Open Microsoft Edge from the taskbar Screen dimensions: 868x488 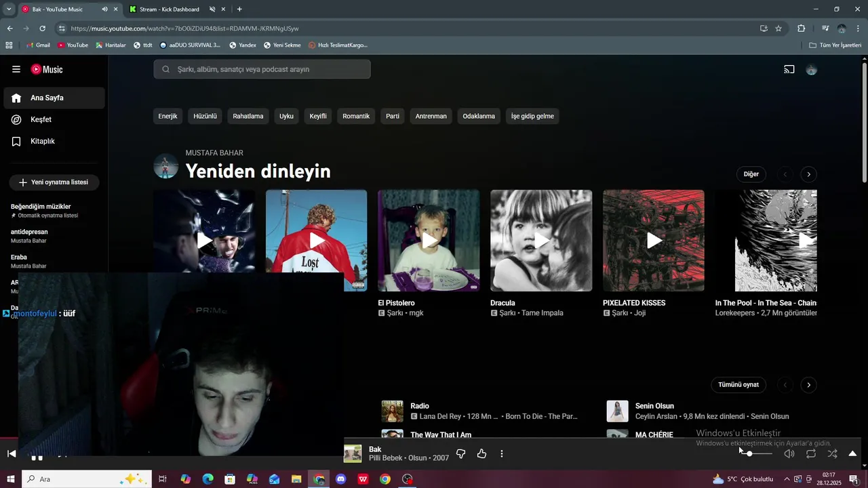point(208,479)
